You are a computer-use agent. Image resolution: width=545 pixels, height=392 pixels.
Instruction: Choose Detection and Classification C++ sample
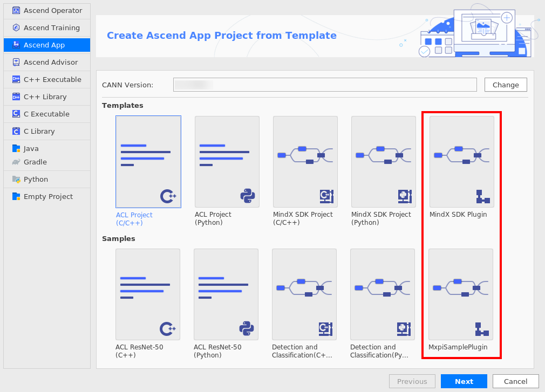point(304,294)
